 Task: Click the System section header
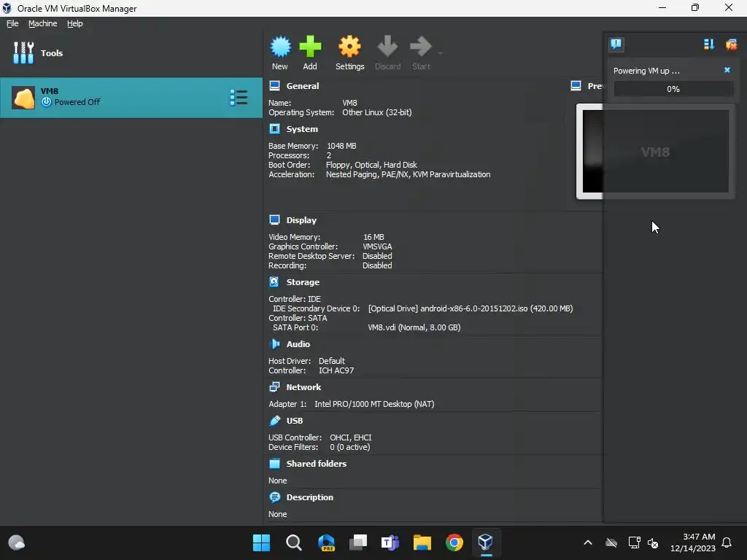click(301, 129)
